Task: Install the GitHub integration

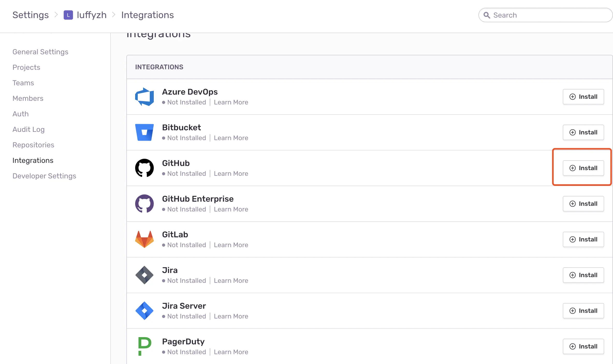Action: pos(583,168)
